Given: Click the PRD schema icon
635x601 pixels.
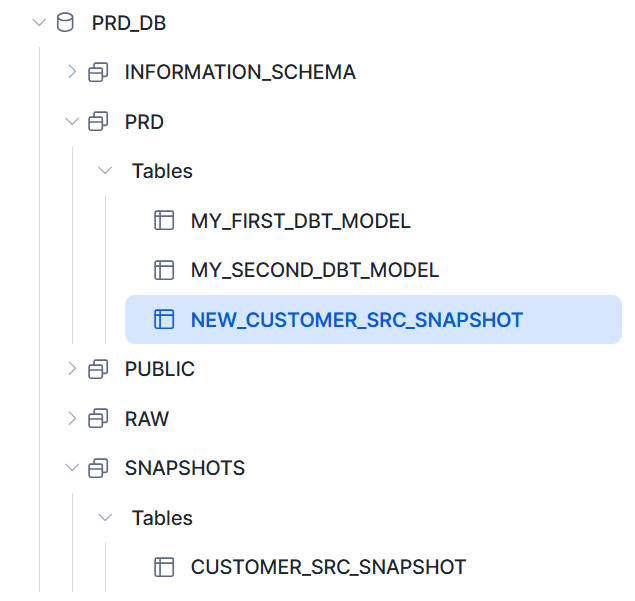Looking at the screenshot, I should click(98, 122).
